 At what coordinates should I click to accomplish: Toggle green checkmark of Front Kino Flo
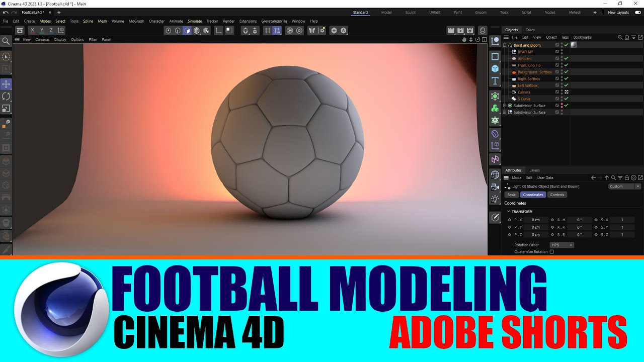[x=567, y=65]
